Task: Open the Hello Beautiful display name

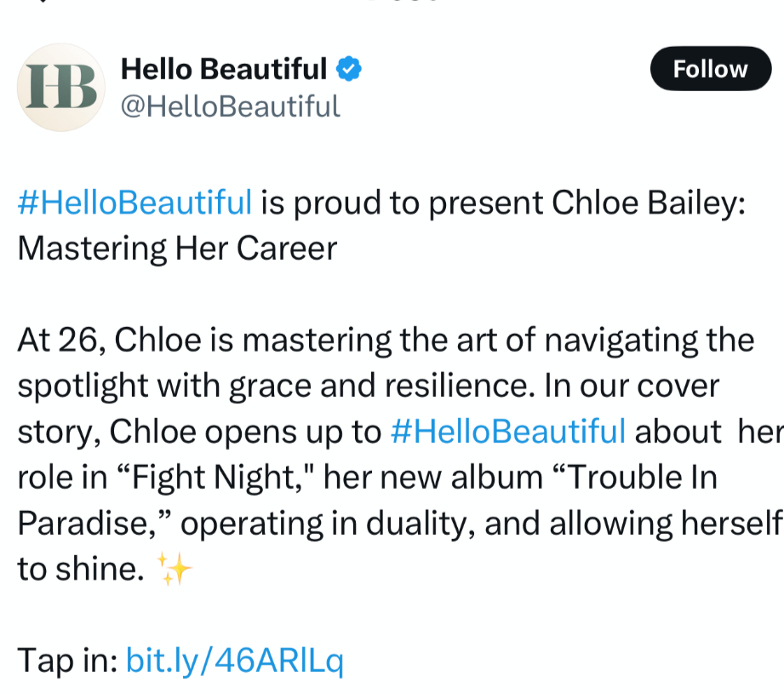Action: click(x=224, y=69)
